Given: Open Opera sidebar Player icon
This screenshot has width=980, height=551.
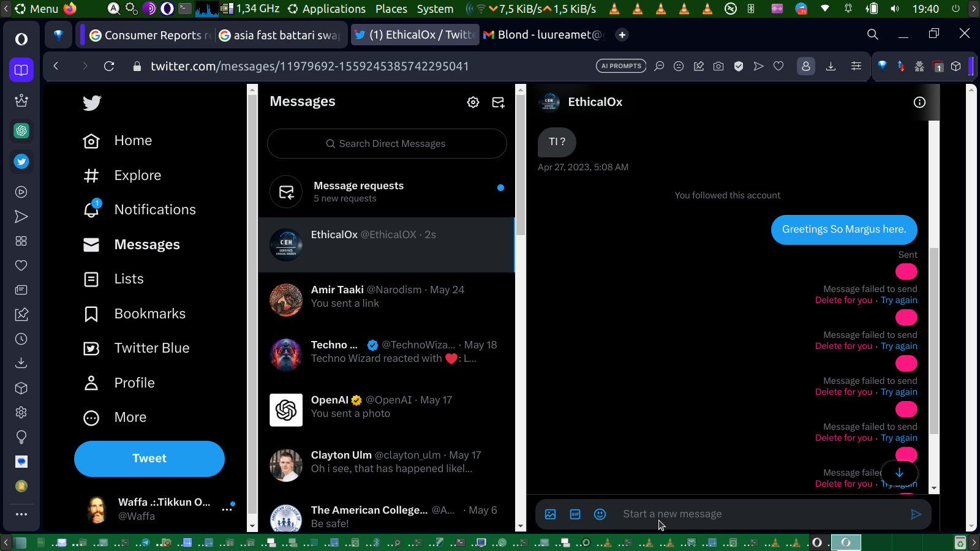Looking at the screenshot, I should (x=21, y=192).
